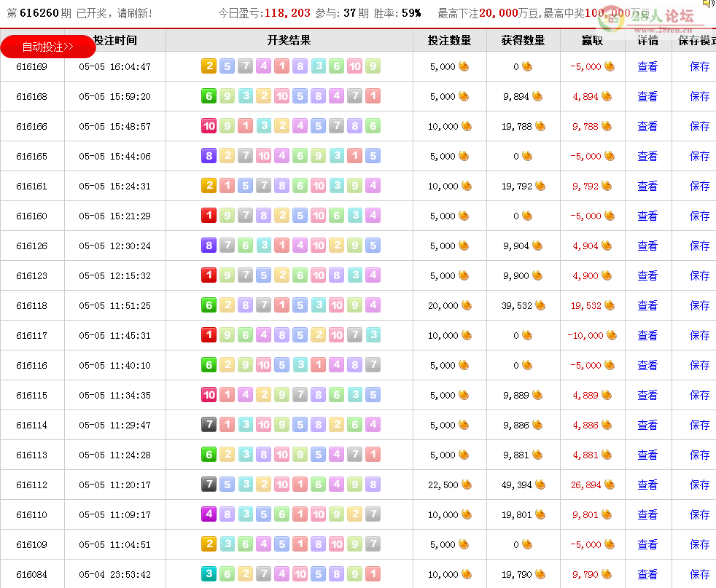Viewport: 716px width, 588px height.
Task: Click the leading orange 2 ball in row 616169
Action: coord(209,66)
